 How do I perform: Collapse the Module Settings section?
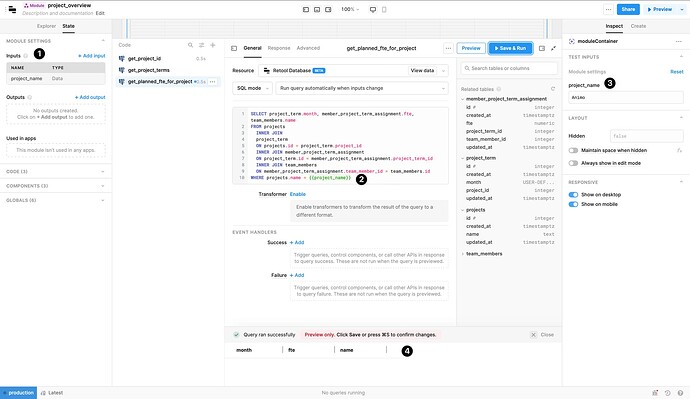pyautogui.click(x=103, y=40)
